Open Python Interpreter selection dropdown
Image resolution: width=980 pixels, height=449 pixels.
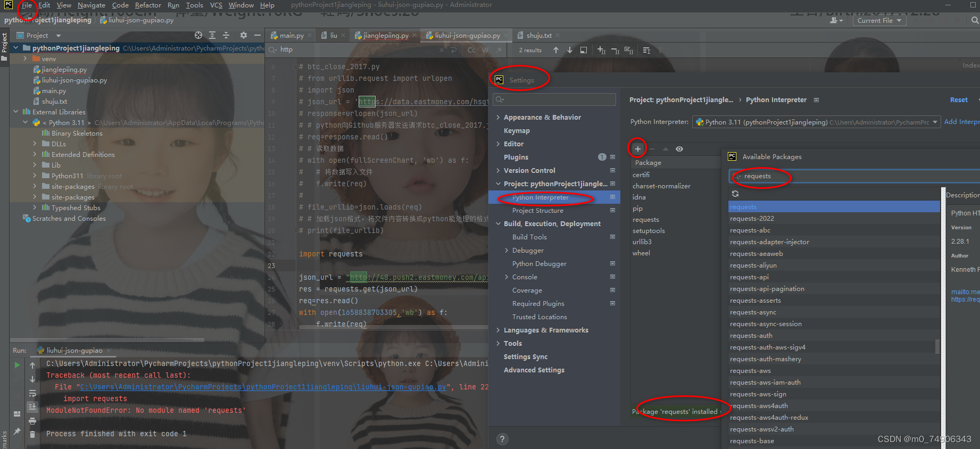(817, 122)
